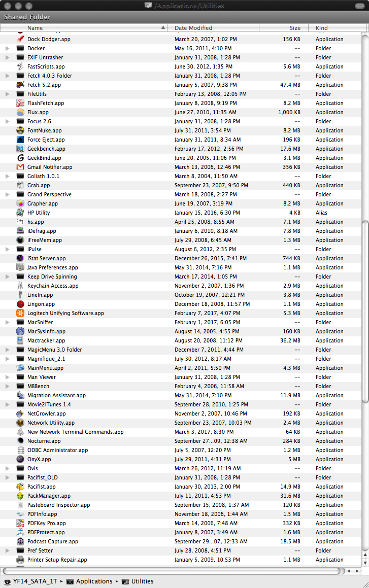
Task: Expand the Magnifique_2.1 folder
Action: (x=7, y=359)
